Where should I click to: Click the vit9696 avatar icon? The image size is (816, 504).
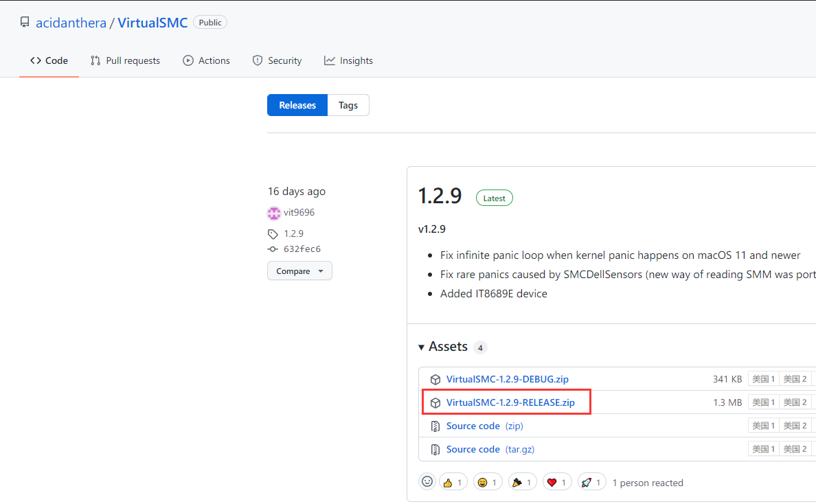click(x=274, y=213)
